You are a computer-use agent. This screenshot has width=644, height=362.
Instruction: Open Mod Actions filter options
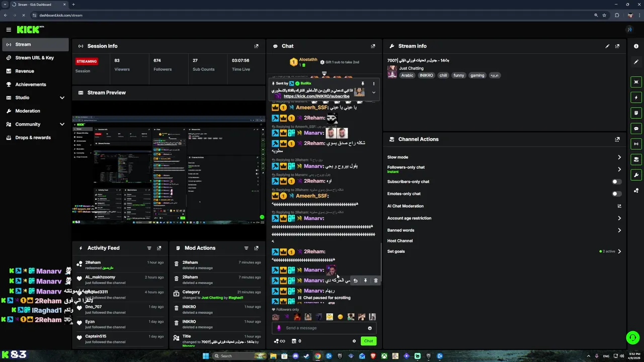(x=246, y=248)
